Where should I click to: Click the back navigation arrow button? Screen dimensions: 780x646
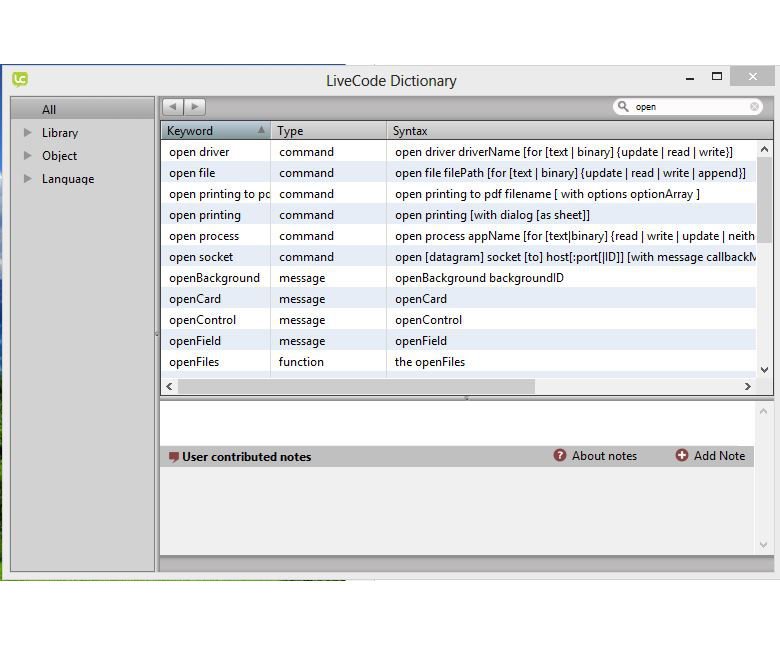click(x=172, y=107)
